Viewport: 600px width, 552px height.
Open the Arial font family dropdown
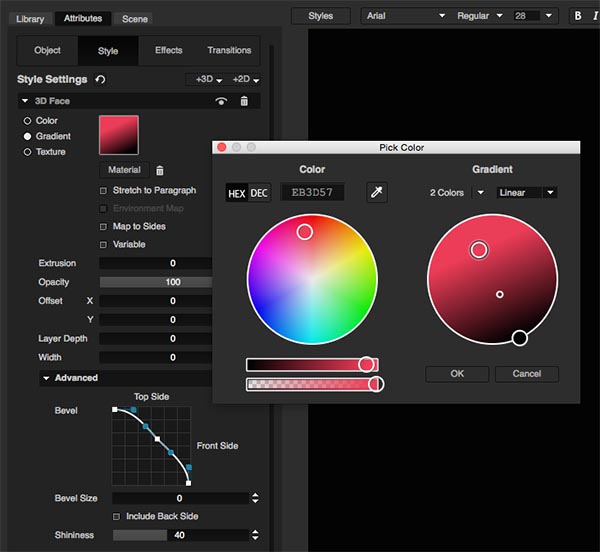tap(405, 16)
